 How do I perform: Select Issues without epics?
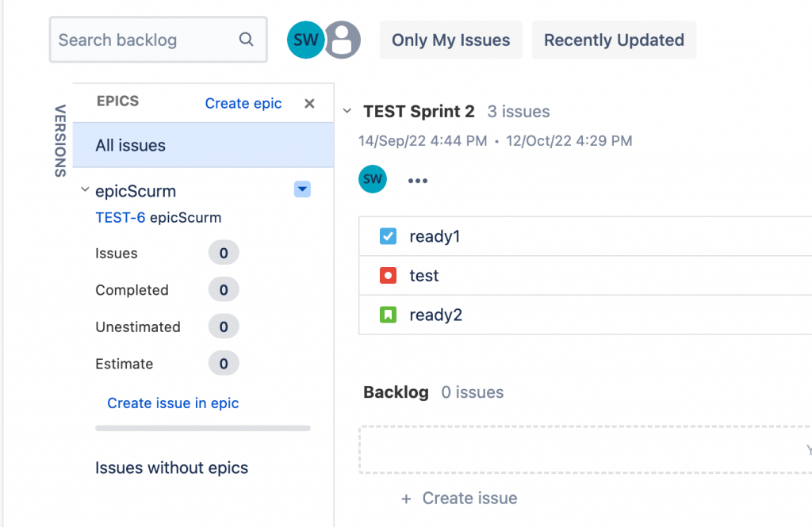point(171,468)
